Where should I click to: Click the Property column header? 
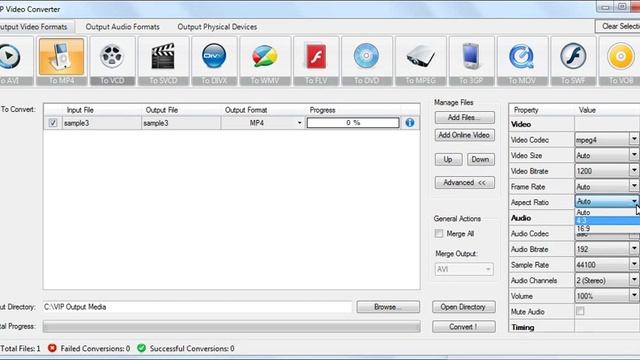[526, 110]
